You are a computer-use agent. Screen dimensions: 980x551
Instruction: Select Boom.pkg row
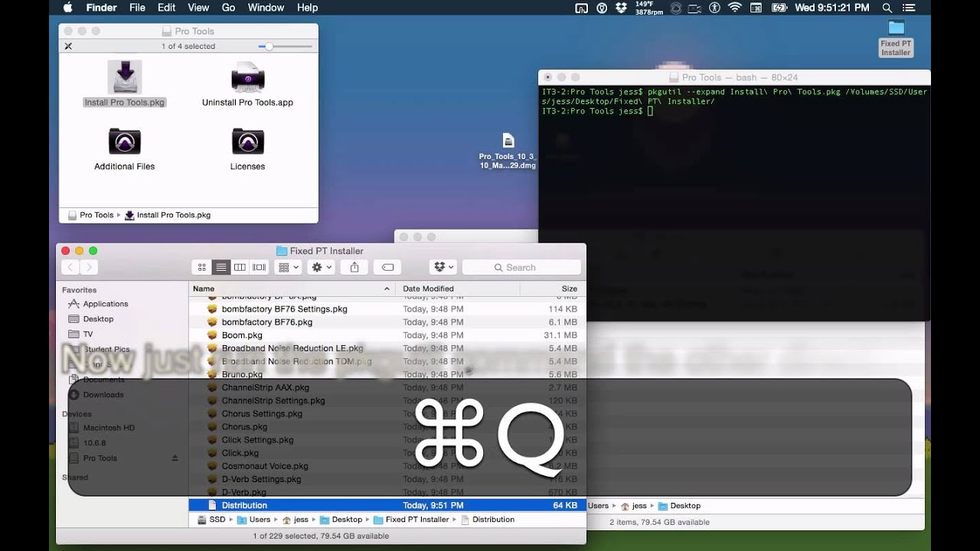click(387, 335)
